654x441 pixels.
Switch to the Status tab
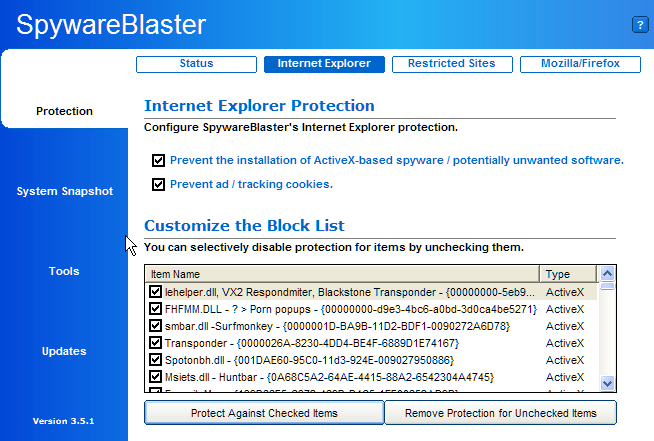coord(196,64)
